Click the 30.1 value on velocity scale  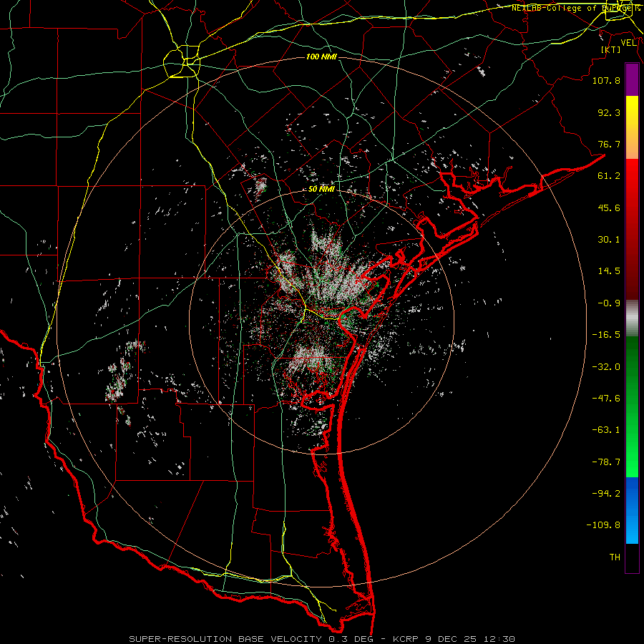pyautogui.click(x=609, y=240)
